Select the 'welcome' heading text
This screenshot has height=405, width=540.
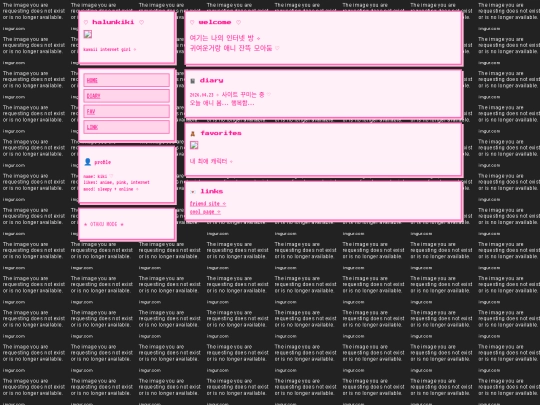(x=215, y=22)
